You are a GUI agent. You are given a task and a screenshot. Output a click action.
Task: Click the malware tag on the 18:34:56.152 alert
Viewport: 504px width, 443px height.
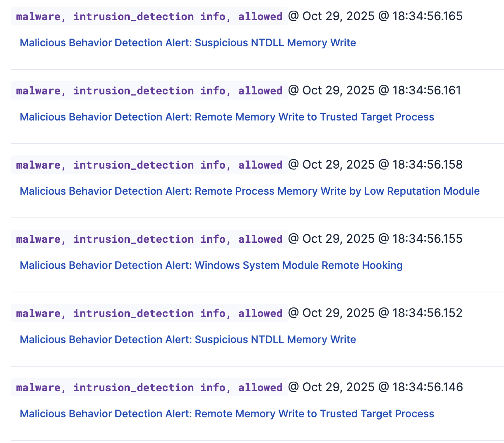click(38, 313)
